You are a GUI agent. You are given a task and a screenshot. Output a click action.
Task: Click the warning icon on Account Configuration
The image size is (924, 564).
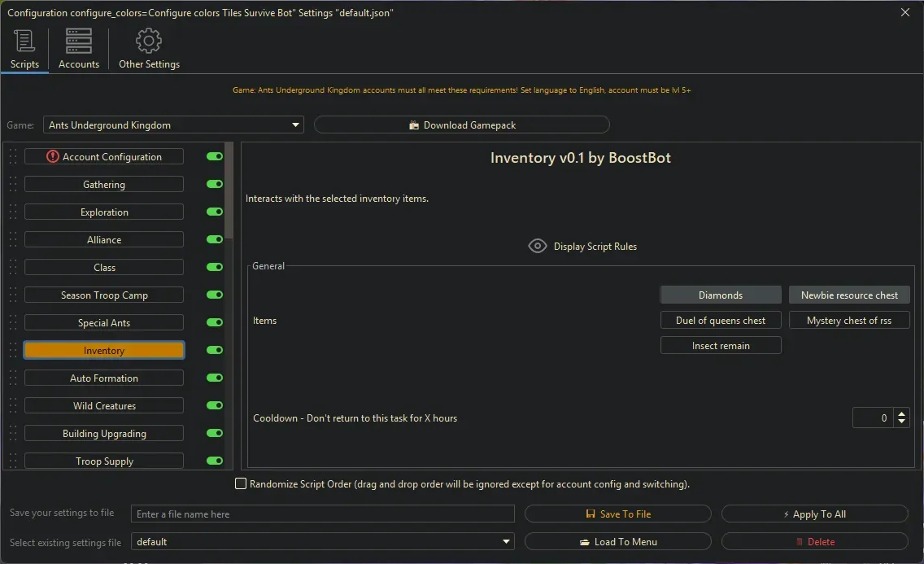[x=52, y=156]
